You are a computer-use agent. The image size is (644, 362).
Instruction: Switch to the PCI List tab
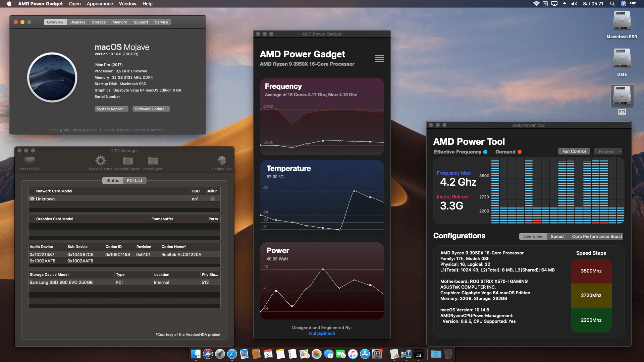[x=135, y=180]
